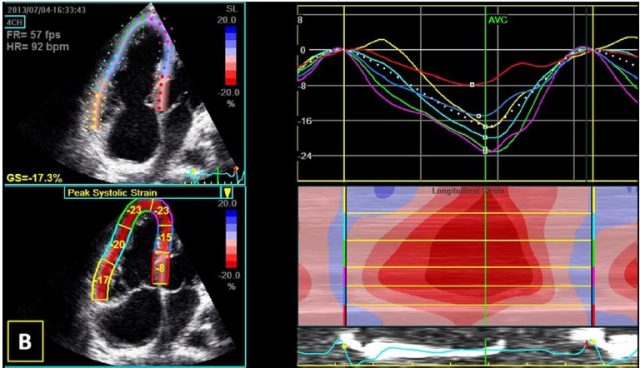This screenshot has height=368, width=640.
Task: Select the -20 mid lateral segment
Action: [118, 244]
